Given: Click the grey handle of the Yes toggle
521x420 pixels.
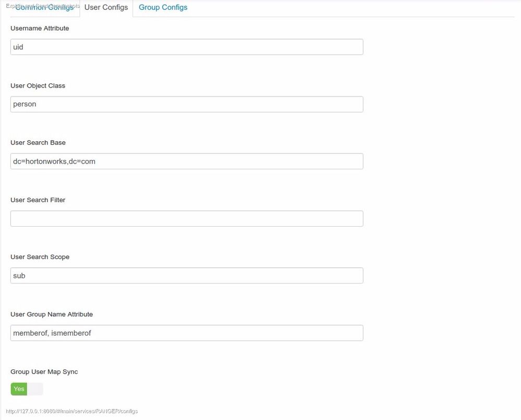Looking at the screenshot, I should 35,389.
